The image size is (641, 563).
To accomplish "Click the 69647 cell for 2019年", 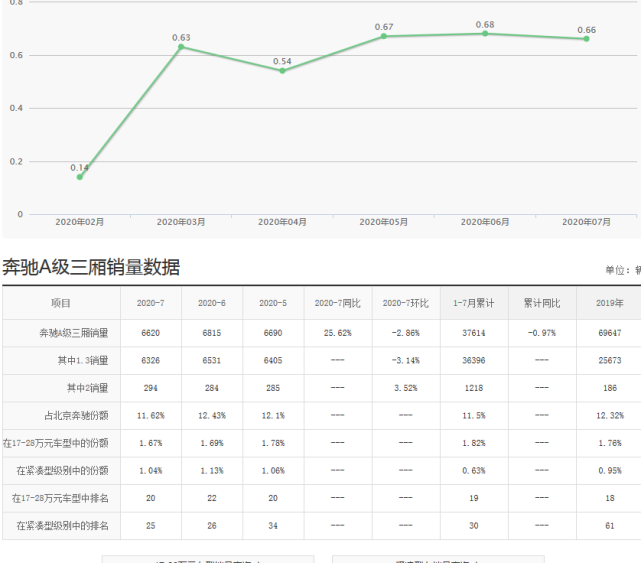I will [x=610, y=333].
